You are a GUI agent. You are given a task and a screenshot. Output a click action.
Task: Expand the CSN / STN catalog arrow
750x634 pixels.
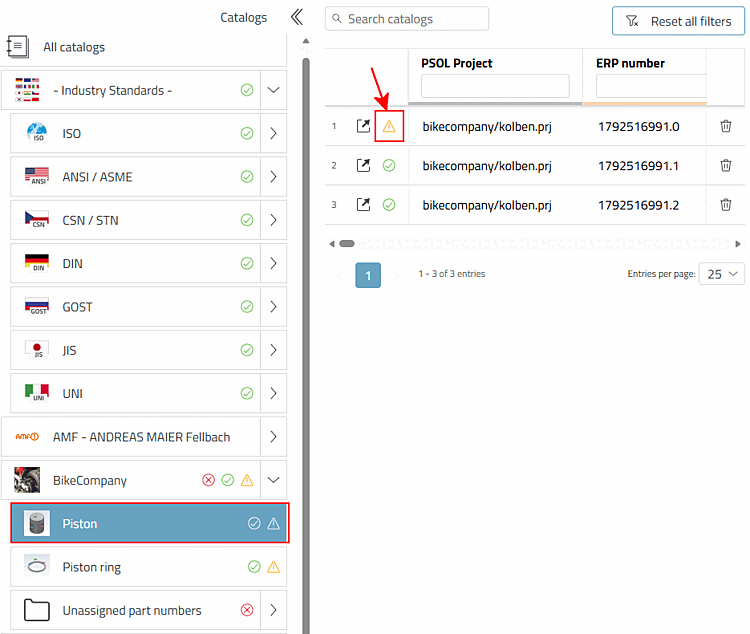(274, 220)
